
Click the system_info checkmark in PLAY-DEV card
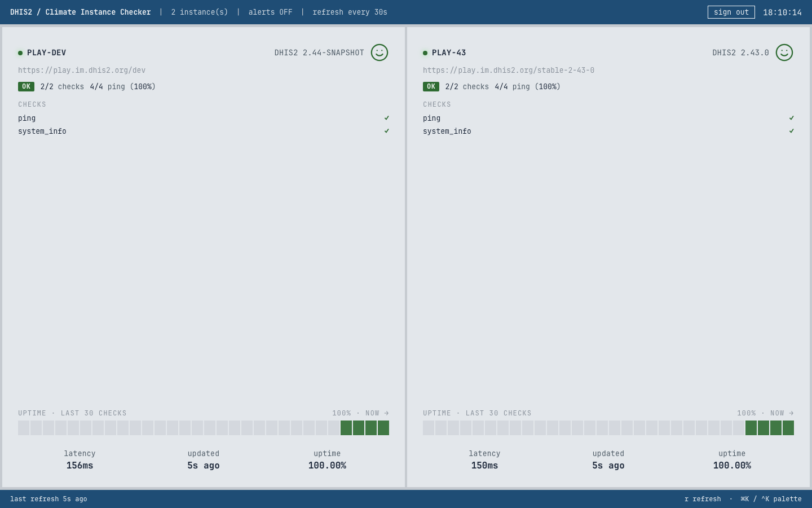pos(387,131)
